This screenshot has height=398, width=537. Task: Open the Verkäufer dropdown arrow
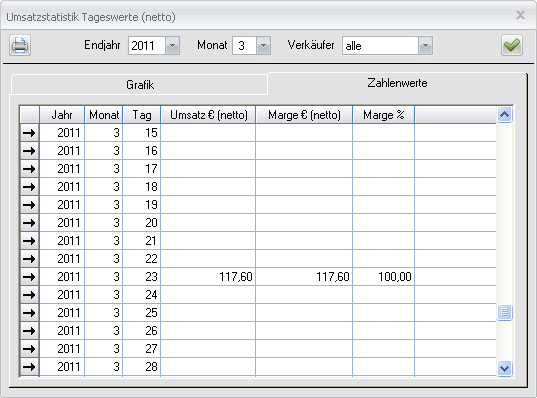(x=425, y=46)
